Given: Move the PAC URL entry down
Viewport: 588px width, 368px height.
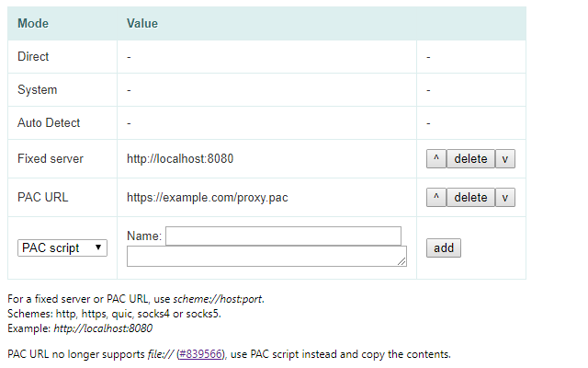Looking at the screenshot, I should (505, 197).
